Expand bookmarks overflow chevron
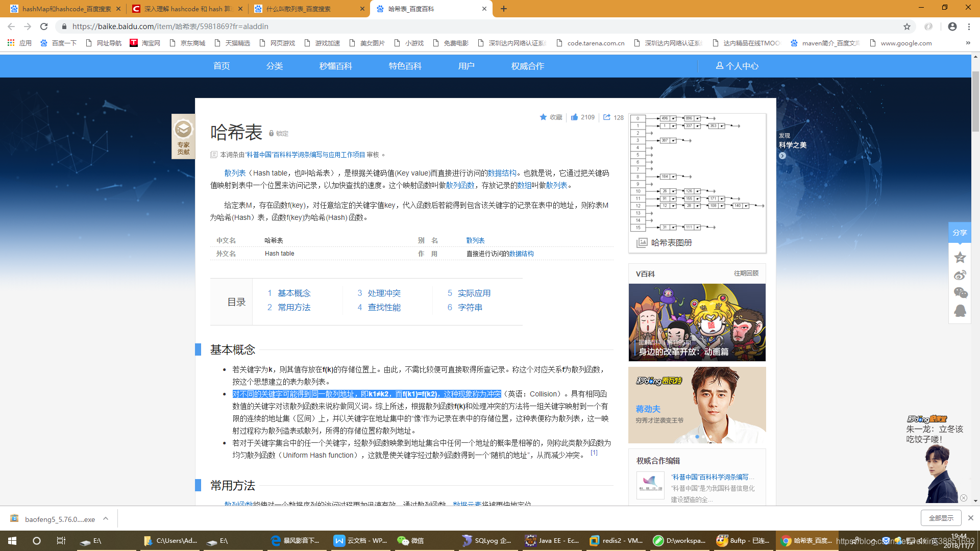Screen dimensions: 980x551 (968, 43)
